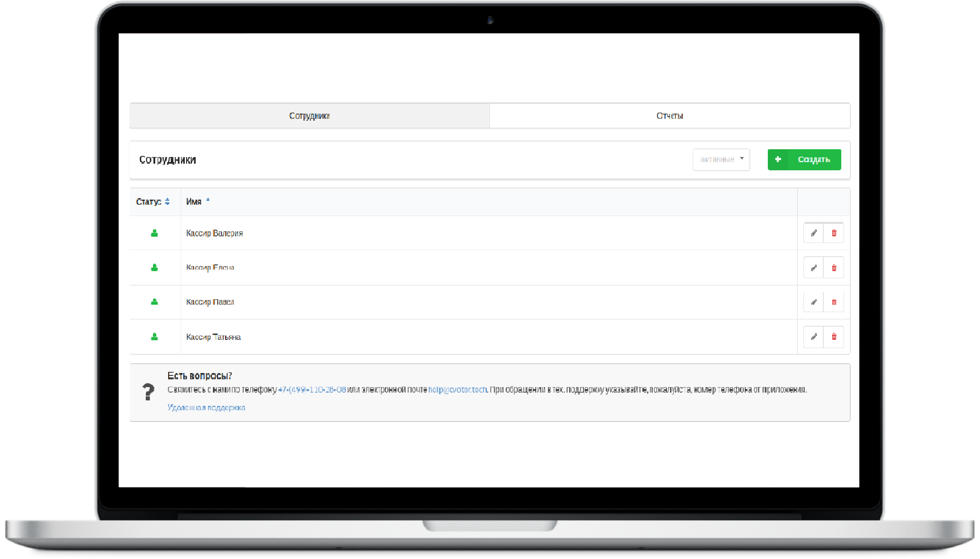Image resolution: width=980 pixels, height=559 pixels.
Task: Switch to the Сотрудники tab
Action: click(x=309, y=116)
